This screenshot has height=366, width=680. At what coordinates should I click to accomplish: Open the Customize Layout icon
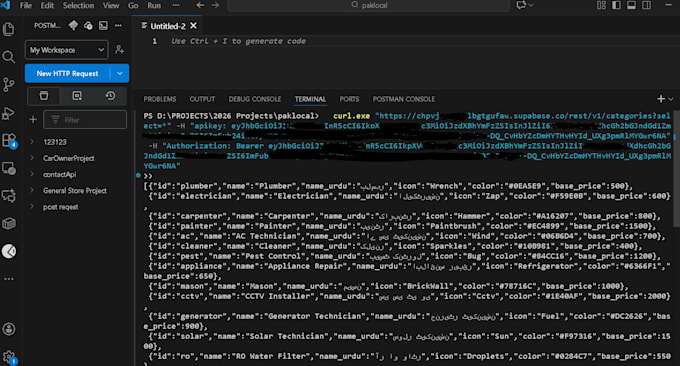pos(601,5)
